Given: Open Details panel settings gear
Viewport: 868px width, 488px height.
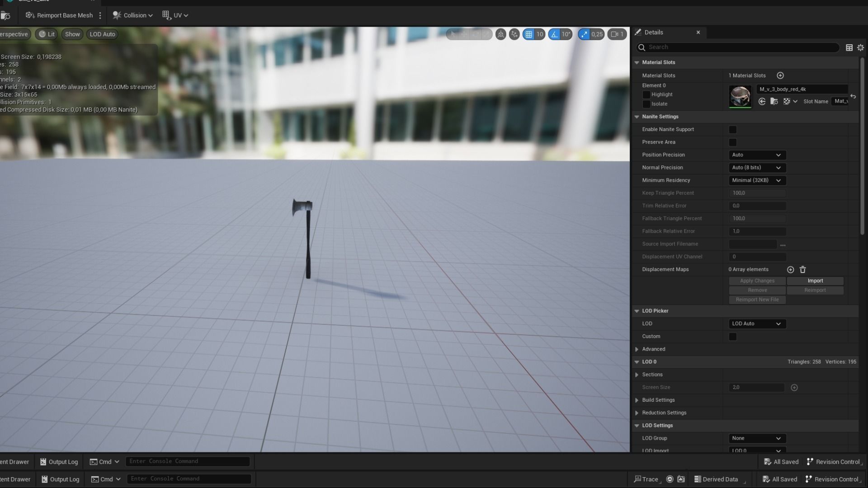Looking at the screenshot, I should tap(860, 47).
